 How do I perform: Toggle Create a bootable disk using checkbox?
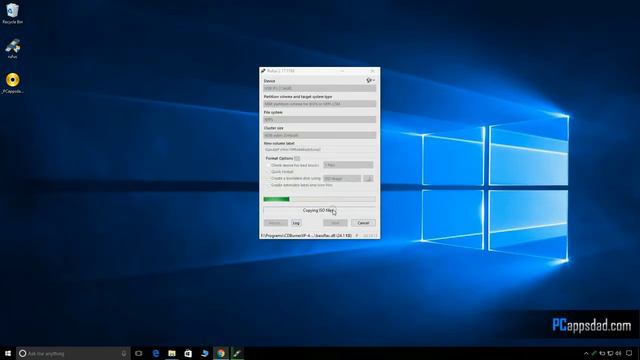point(268,178)
